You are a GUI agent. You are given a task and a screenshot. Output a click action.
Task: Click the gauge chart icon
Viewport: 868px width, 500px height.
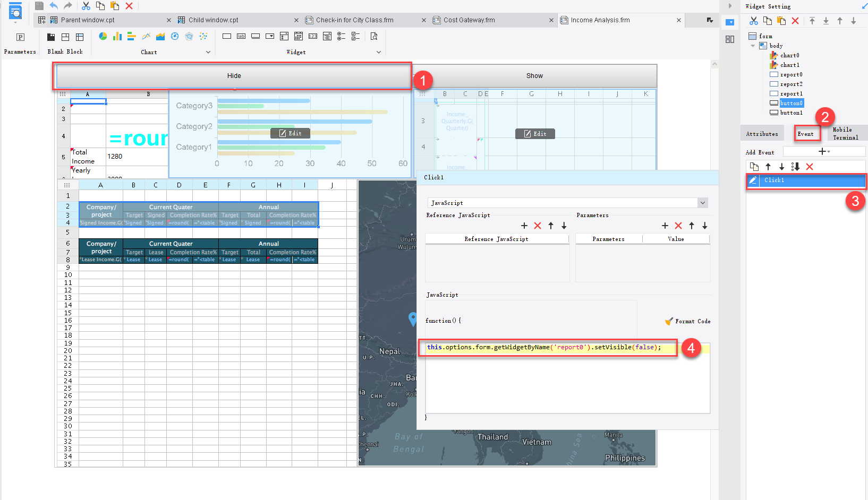175,36
